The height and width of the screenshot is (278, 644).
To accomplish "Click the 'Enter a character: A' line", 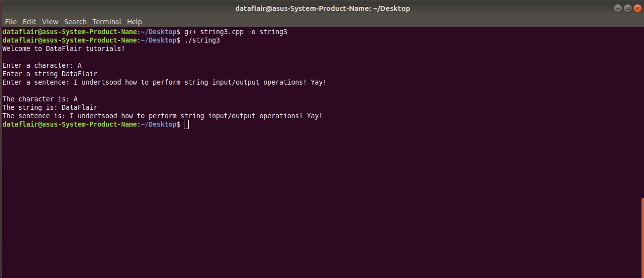I will (x=42, y=65).
